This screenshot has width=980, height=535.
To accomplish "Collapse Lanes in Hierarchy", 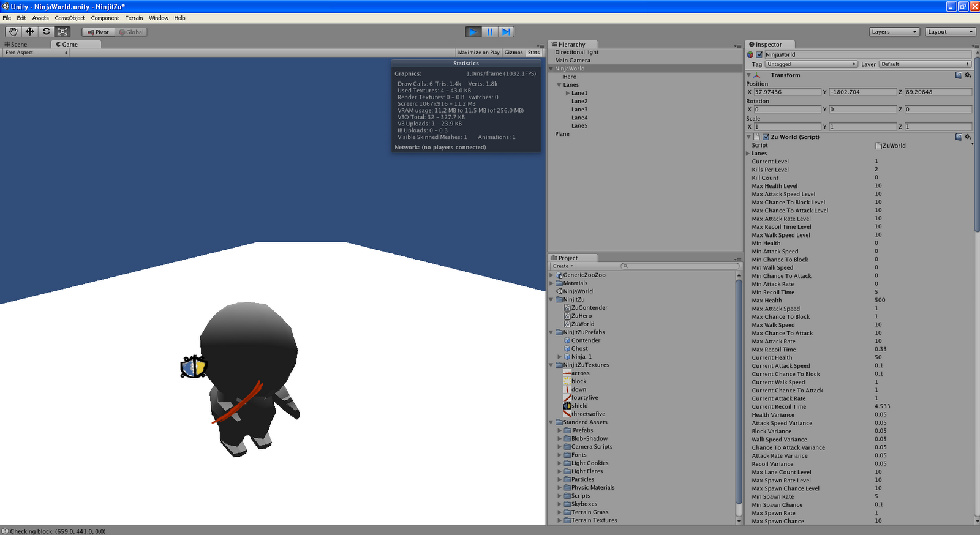I will click(559, 85).
